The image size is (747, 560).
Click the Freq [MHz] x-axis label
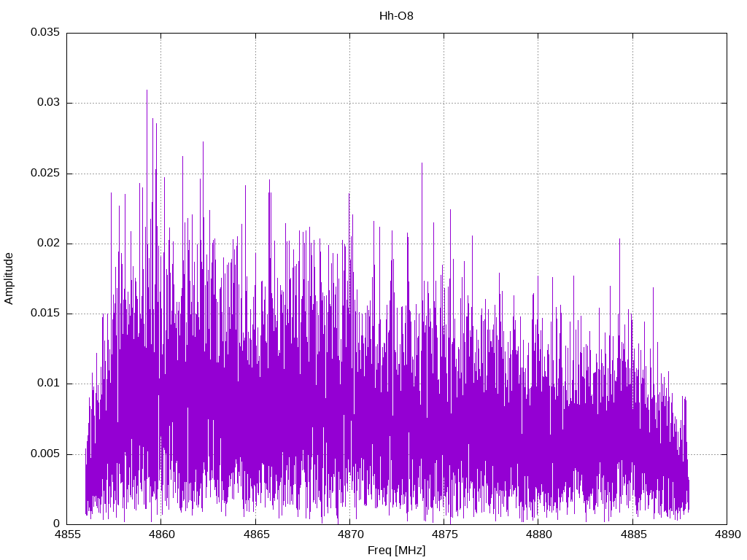click(x=396, y=551)
